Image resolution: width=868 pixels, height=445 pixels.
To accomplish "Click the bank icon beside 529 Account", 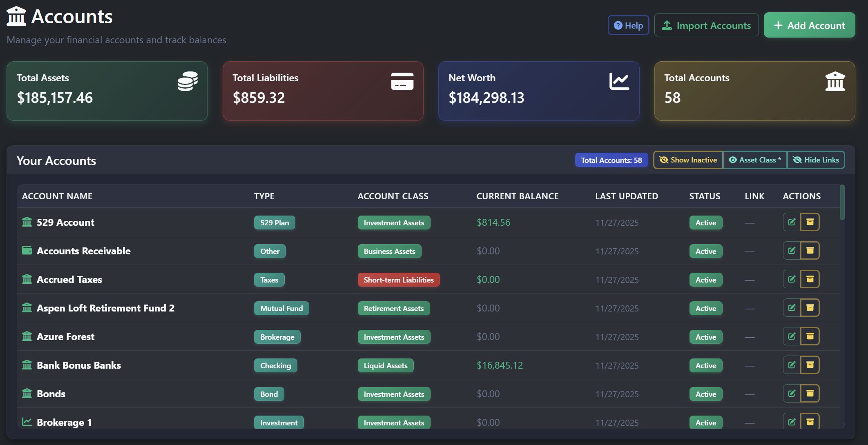I will pos(27,222).
